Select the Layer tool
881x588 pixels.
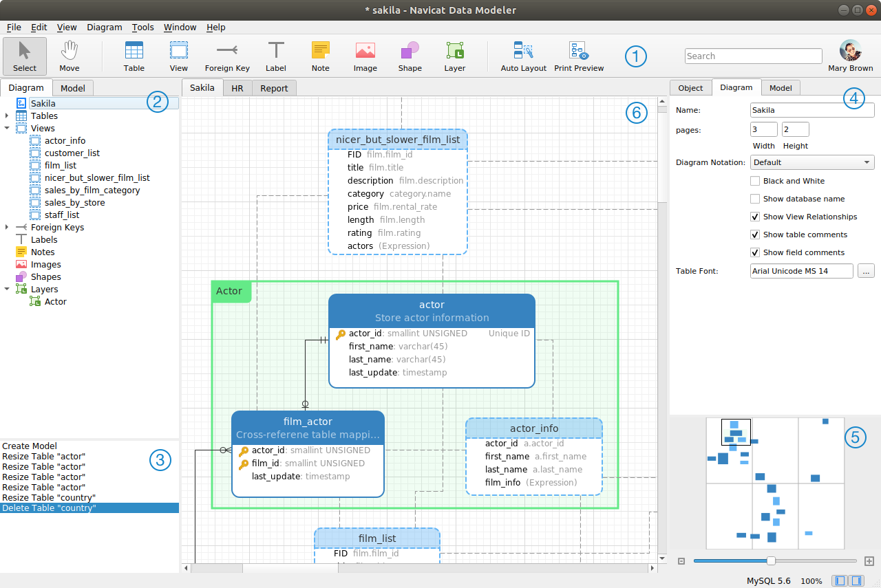(x=454, y=56)
